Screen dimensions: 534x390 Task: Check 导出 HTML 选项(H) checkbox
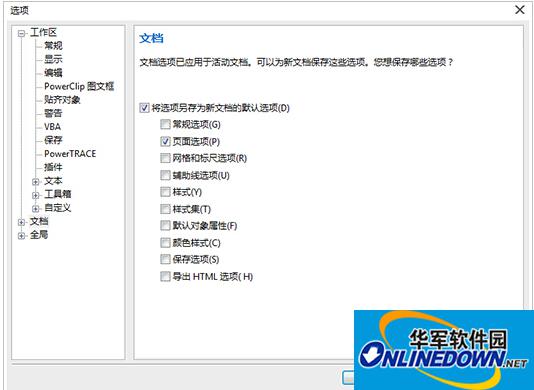pos(165,276)
